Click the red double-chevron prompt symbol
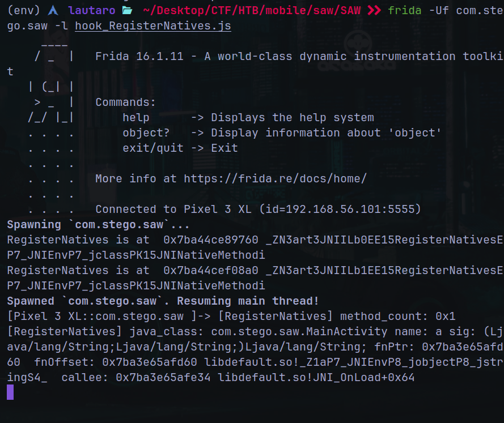This screenshot has width=504, height=423. point(374,11)
